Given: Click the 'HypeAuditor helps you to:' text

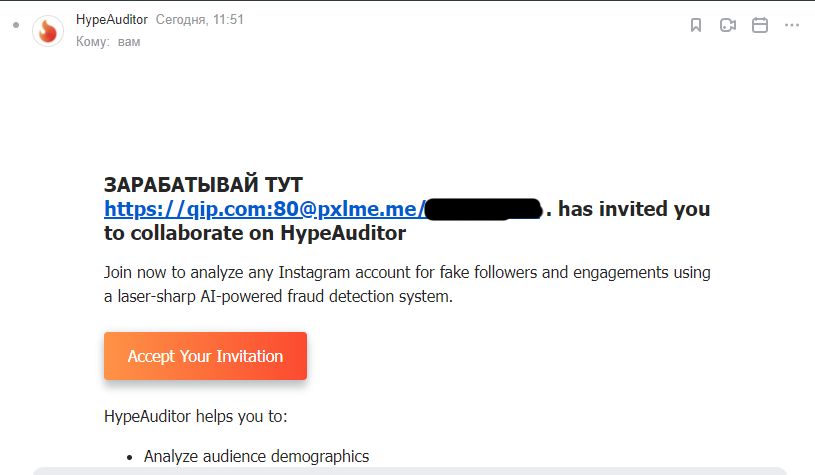Looking at the screenshot, I should [195, 415].
